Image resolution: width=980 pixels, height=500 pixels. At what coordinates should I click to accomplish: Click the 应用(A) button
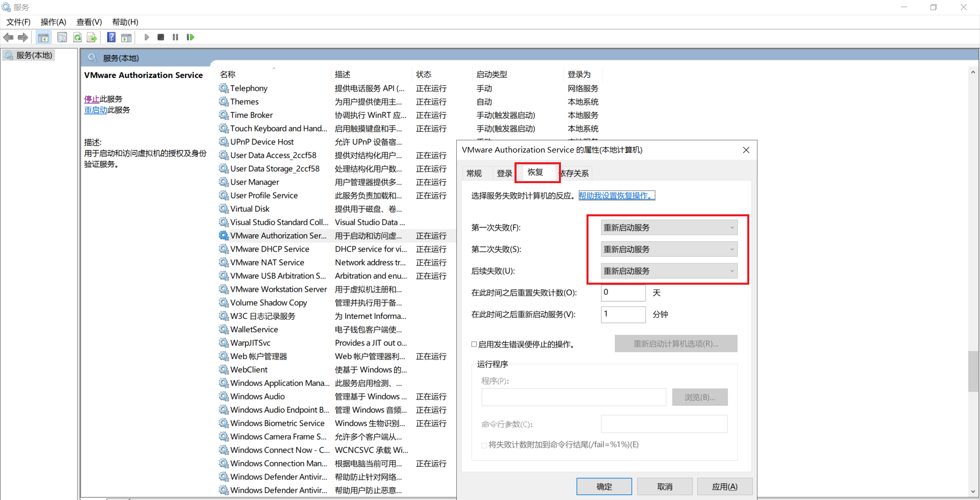(725, 487)
